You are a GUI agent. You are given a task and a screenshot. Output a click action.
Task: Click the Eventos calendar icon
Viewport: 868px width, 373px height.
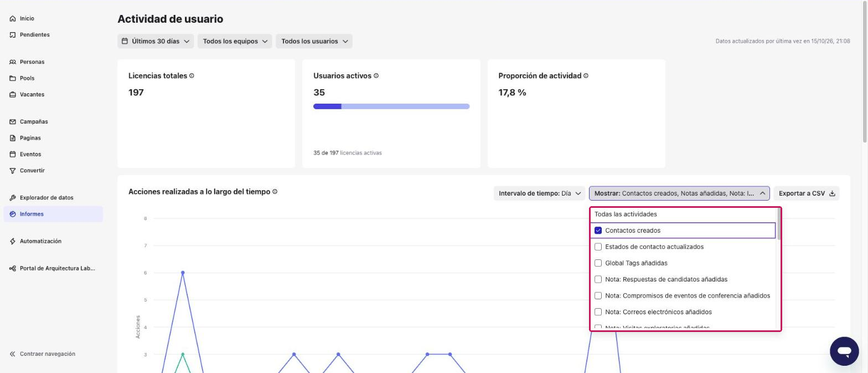click(13, 155)
